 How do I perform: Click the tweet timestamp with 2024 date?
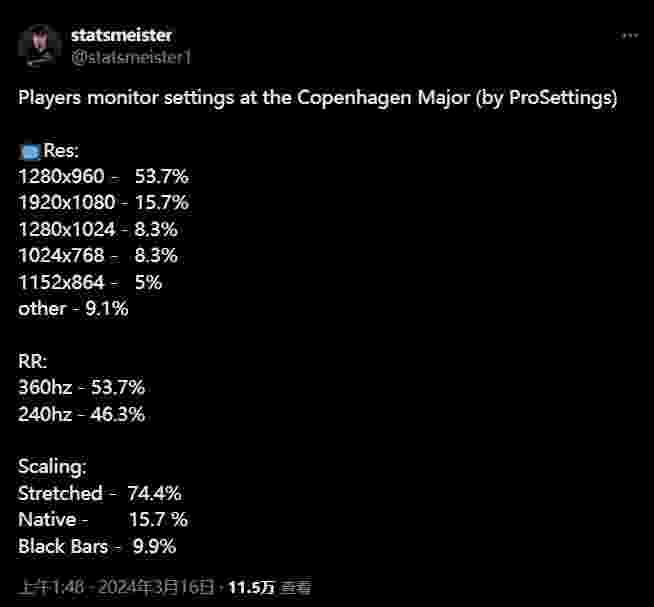(118, 587)
